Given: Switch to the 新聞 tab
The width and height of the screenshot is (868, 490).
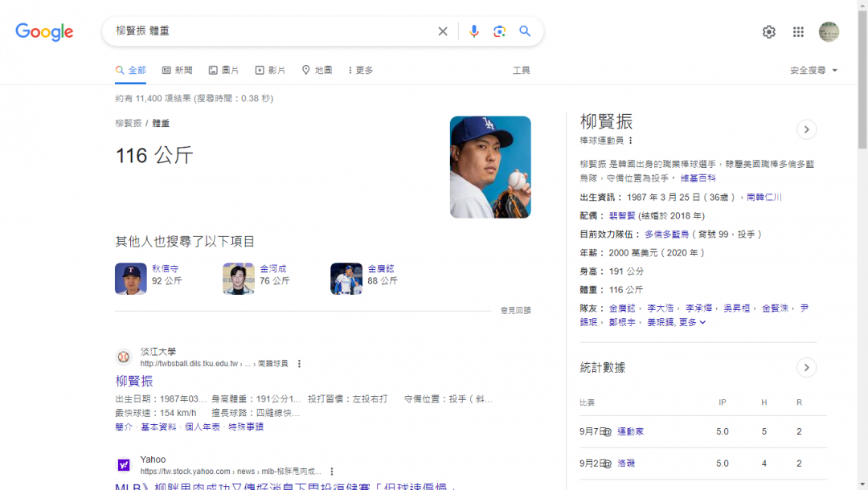Looking at the screenshot, I should click(177, 70).
